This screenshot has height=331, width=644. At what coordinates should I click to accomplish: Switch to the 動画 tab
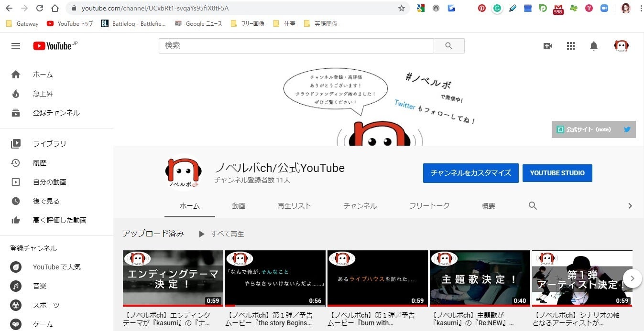pos(239,206)
